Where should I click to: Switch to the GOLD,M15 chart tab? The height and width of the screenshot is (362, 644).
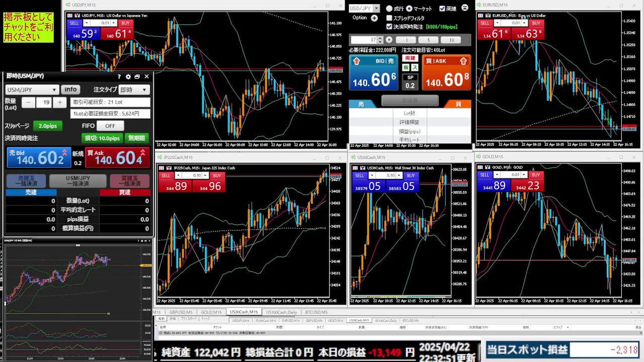coord(211,312)
